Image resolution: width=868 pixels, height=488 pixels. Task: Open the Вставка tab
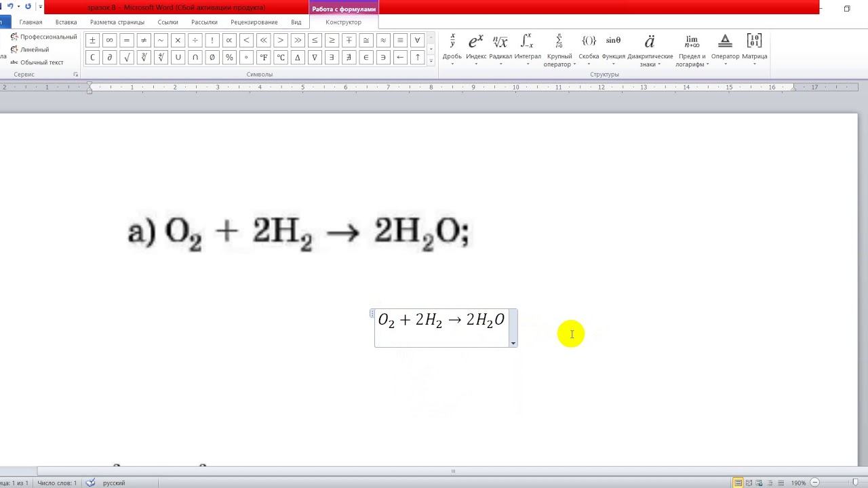(x=66, y=22)
